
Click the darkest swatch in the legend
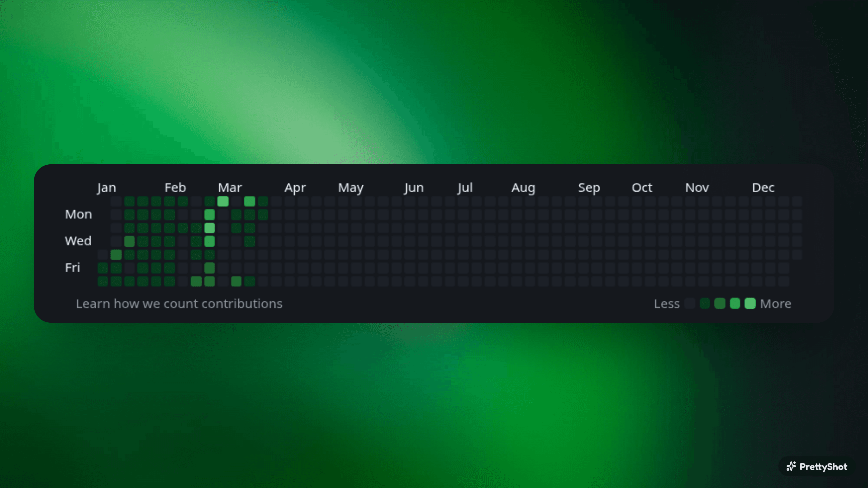690,303
